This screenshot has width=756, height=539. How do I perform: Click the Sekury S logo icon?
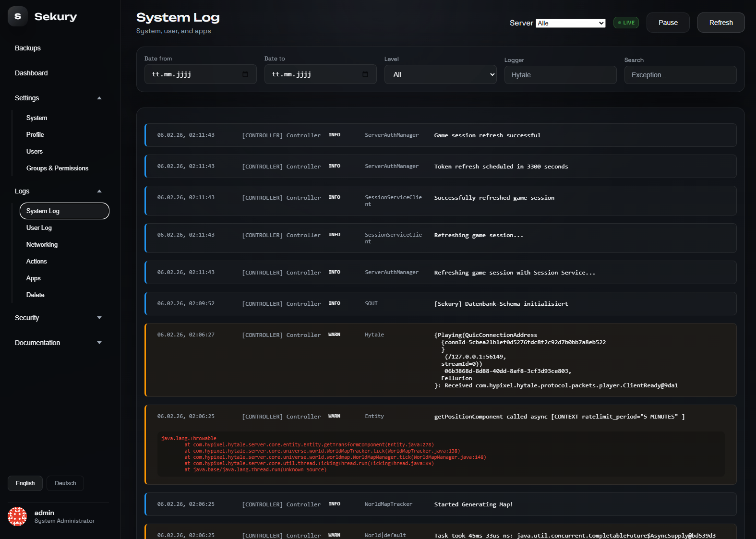click(18, 16)
